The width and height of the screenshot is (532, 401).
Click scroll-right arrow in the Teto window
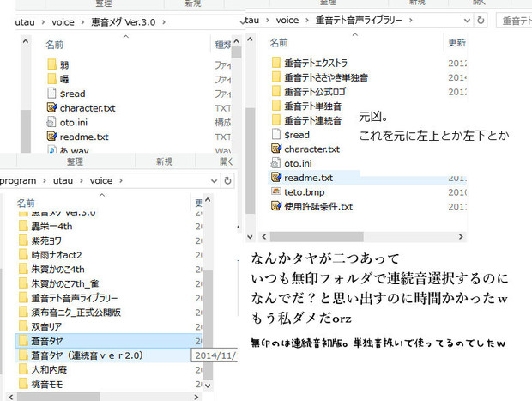pyautogui.click(x=461, y=237)
